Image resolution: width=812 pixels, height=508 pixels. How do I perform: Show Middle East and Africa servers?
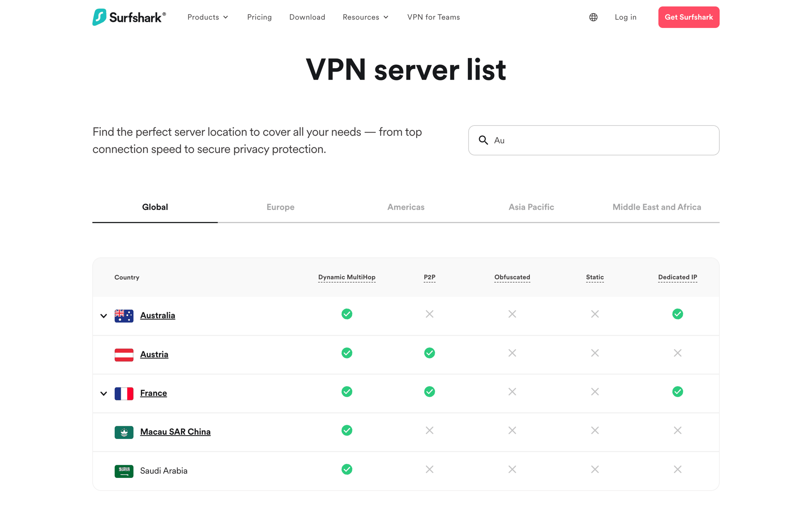[657, 207]
